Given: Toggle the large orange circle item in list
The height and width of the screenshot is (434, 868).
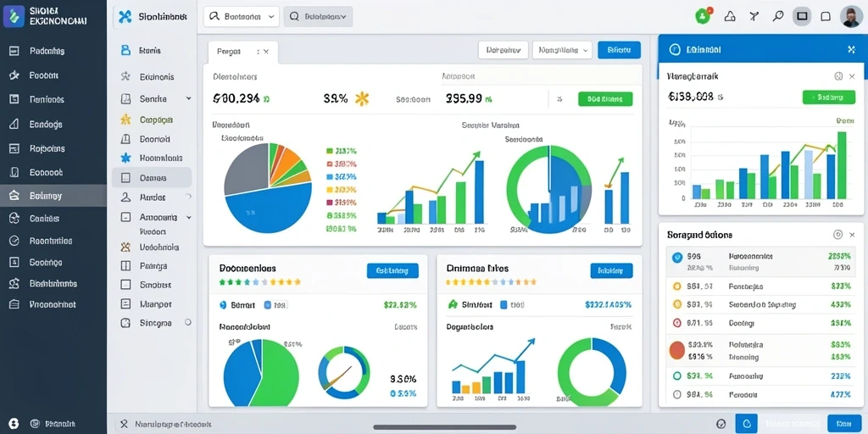Looking at the screenshot, I should point(677,350).
